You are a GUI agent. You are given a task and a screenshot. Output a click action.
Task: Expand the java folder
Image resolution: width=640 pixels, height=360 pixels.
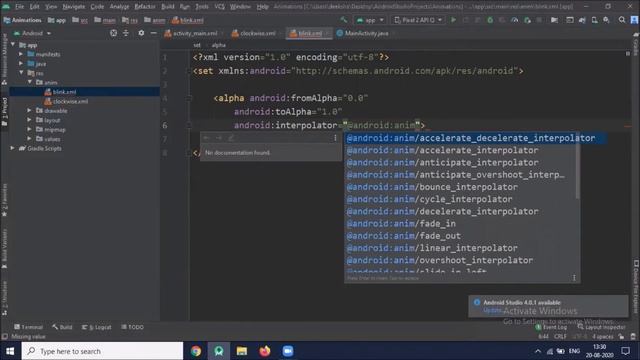click(21, 64)
